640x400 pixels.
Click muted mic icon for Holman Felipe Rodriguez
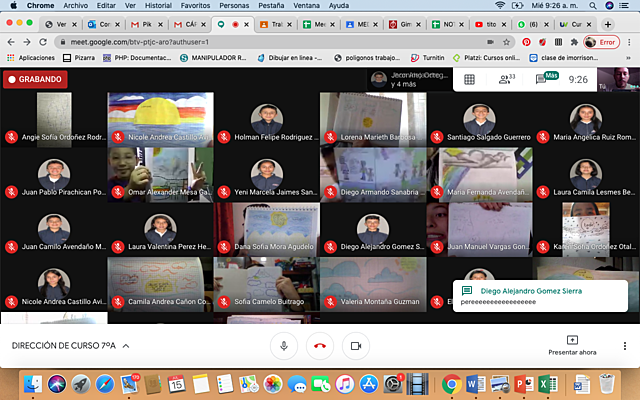tap(224, 137)
